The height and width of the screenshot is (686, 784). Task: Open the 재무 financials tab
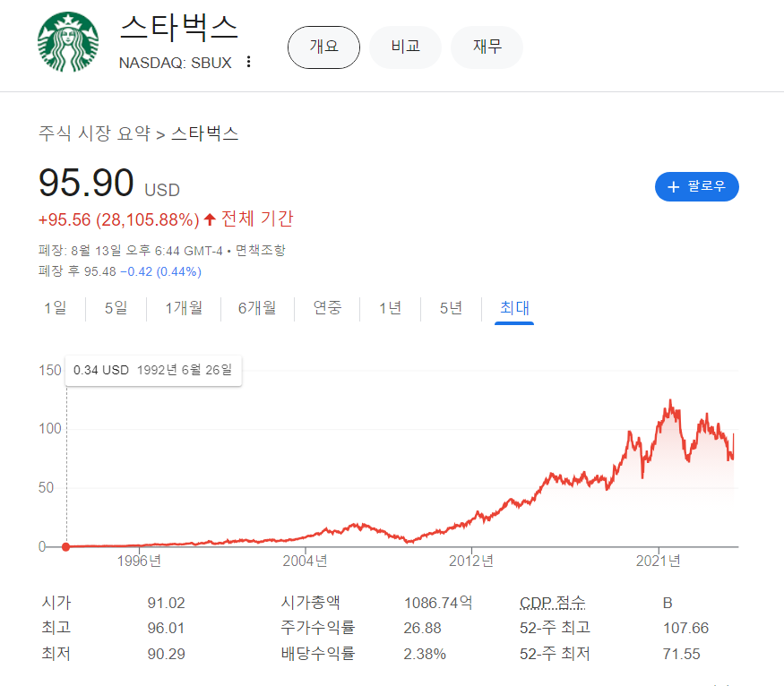click(x=487, y=47)
